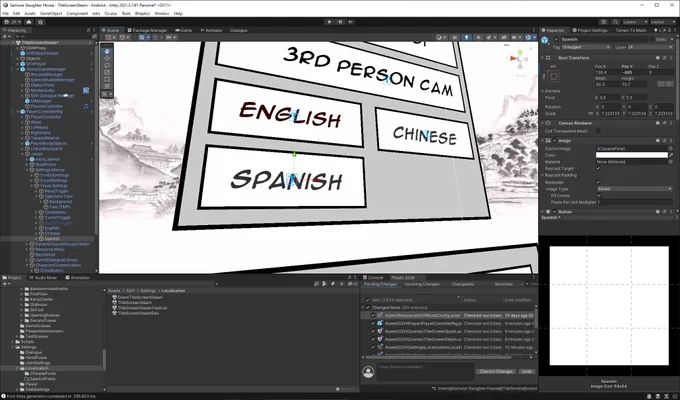Viewport: 680px width, 400px height.
Task: Click the Undo button in Plastic SCM
Action: [526, 371]
